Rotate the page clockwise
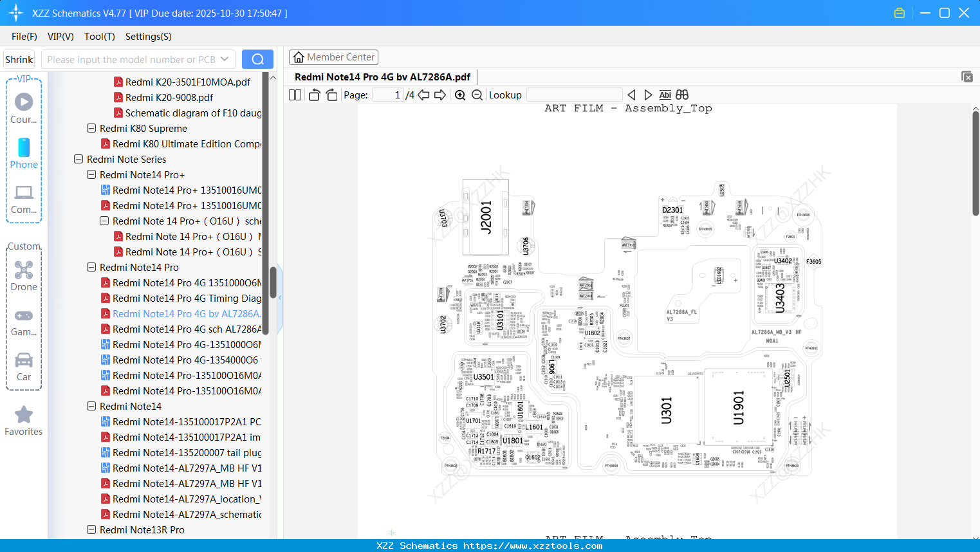The image size is (980, 552). click(x=331, y=95)
